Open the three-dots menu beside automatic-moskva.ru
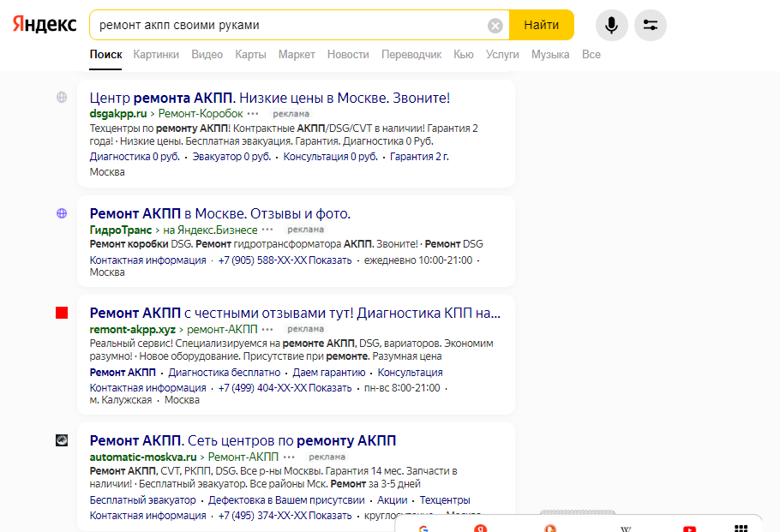 coord(289,457)
